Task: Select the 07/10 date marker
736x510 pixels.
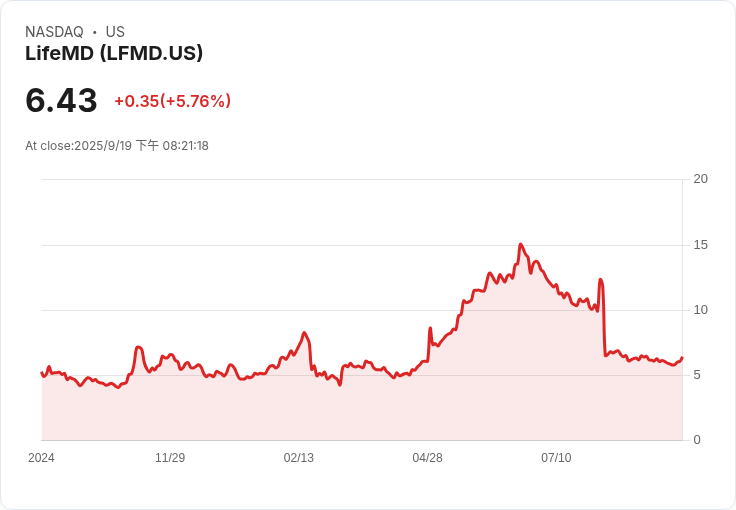Action: 556,458
